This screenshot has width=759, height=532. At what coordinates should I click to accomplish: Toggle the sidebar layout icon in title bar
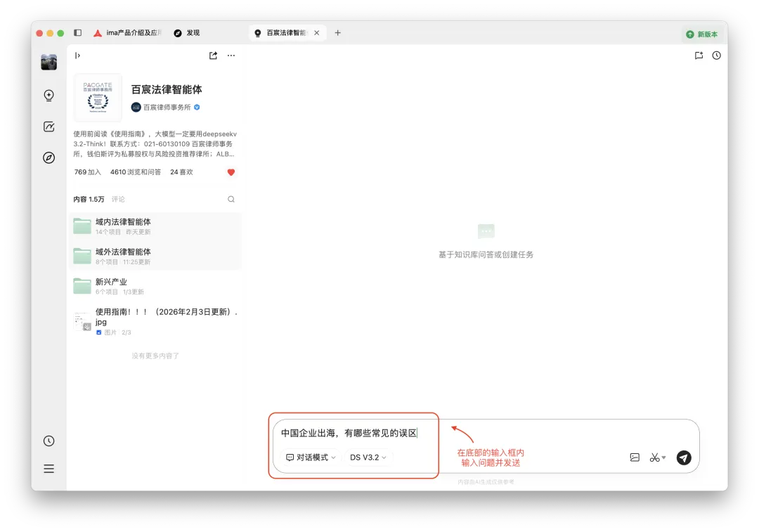pos(77,33)
